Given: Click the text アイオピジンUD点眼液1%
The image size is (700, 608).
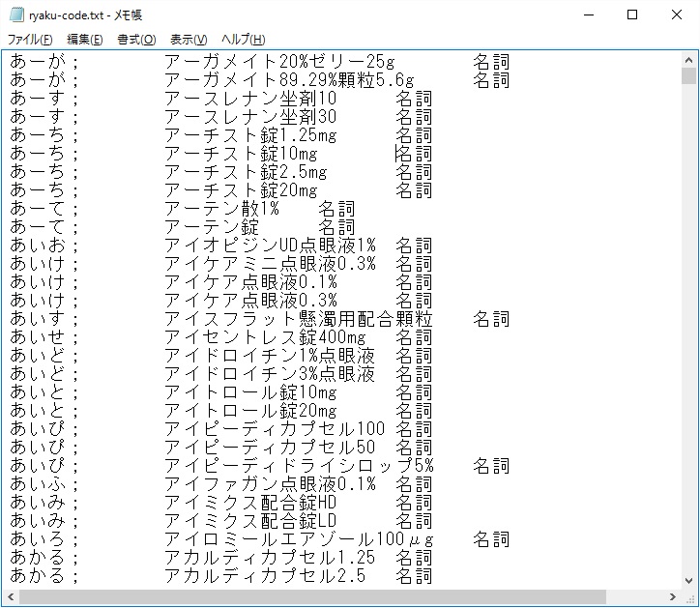Looking at the screenshot, I should pos(270,246).
